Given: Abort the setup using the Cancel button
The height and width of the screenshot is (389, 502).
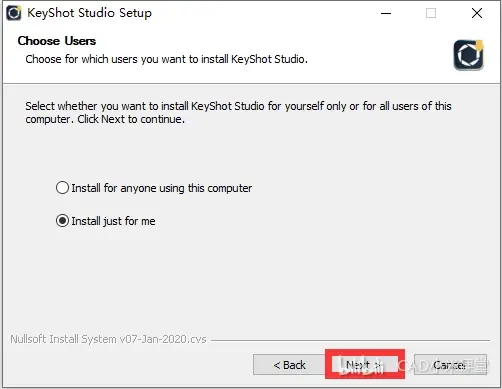Looking at the screenshot, I should (x=450, y=365).
